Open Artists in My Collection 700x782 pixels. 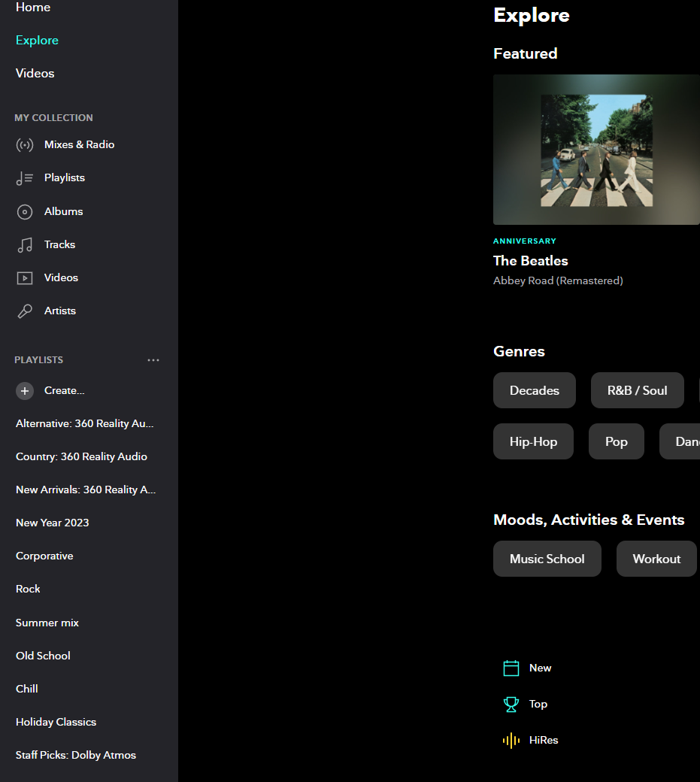pos(60,311)
